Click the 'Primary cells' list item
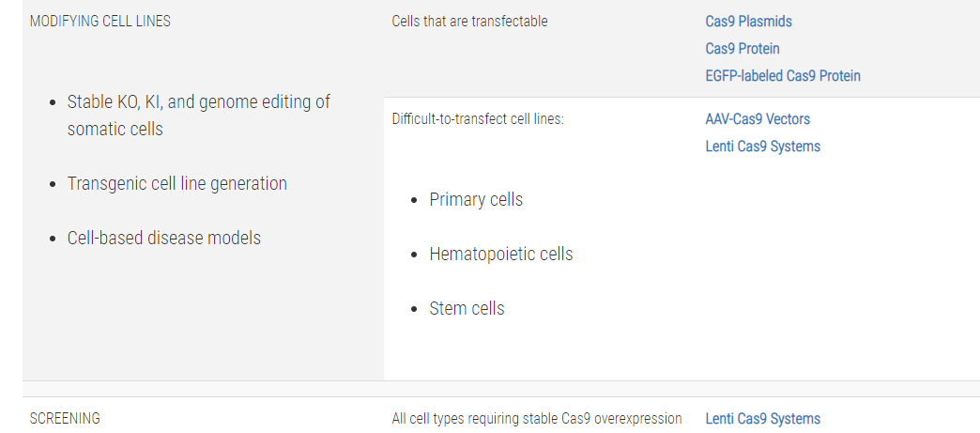Screen dimensions: 980x433 pyautogui.click(x=476, y=200)
